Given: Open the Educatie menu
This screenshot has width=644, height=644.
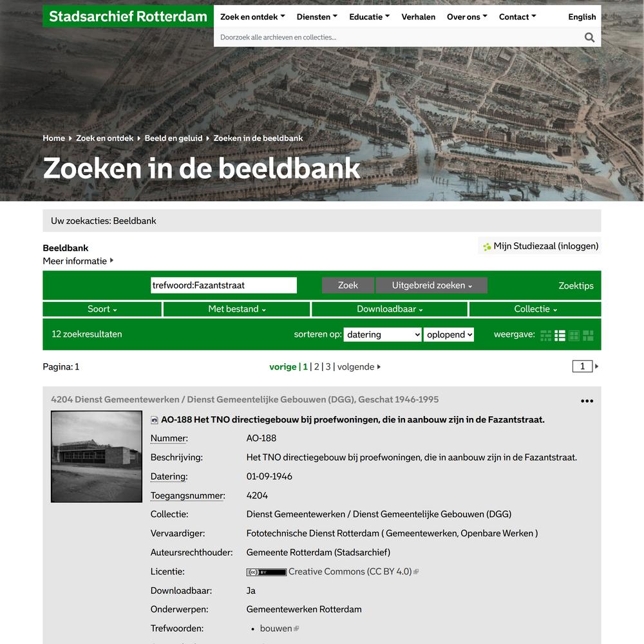Looking at the screenshot, I should [x=369, y=17].
